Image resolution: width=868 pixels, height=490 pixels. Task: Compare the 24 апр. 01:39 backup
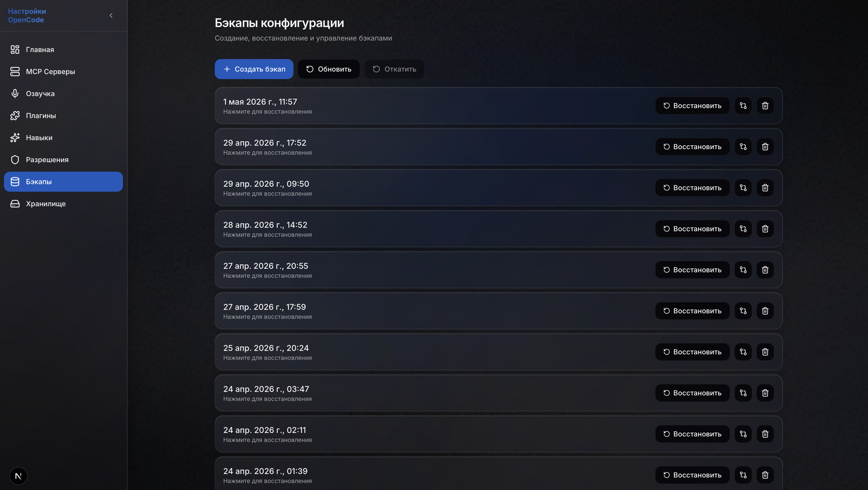(x=743, y=475)
